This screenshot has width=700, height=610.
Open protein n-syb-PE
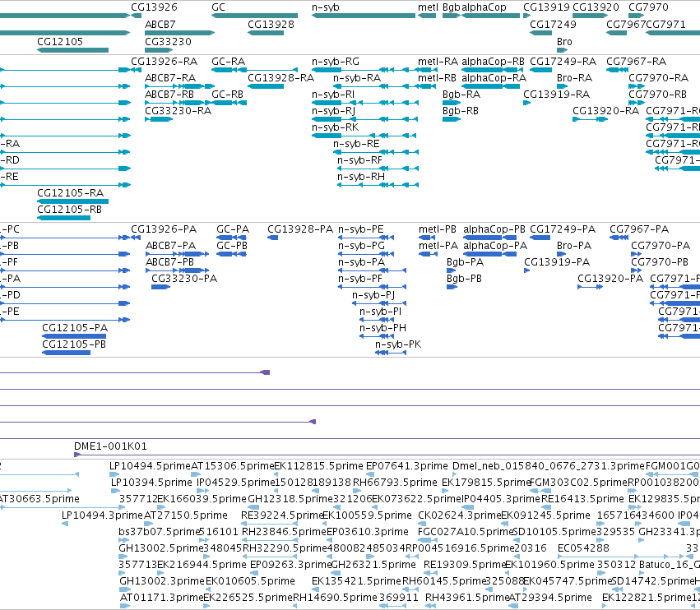click(x=361, y=229)
